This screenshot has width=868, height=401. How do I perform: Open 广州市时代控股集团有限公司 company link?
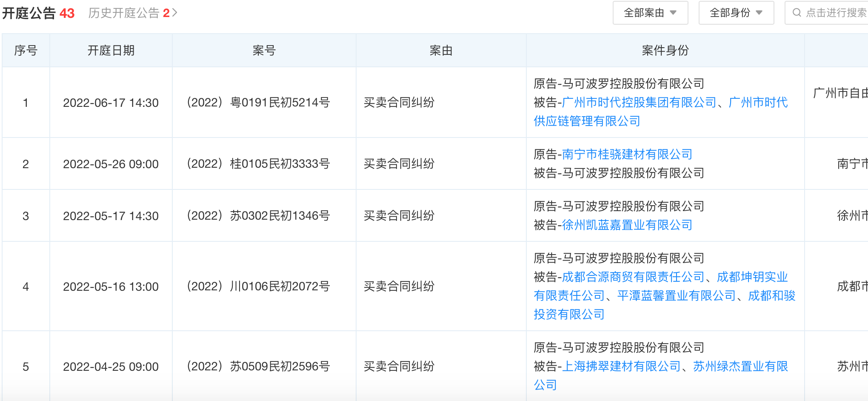(639, 103)
